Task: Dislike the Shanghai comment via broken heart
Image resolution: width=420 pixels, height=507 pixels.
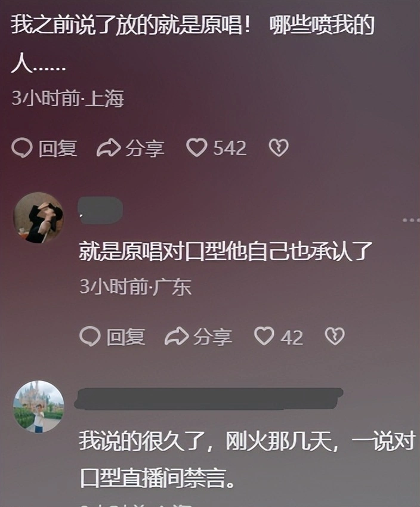Action: click(279, 148)
